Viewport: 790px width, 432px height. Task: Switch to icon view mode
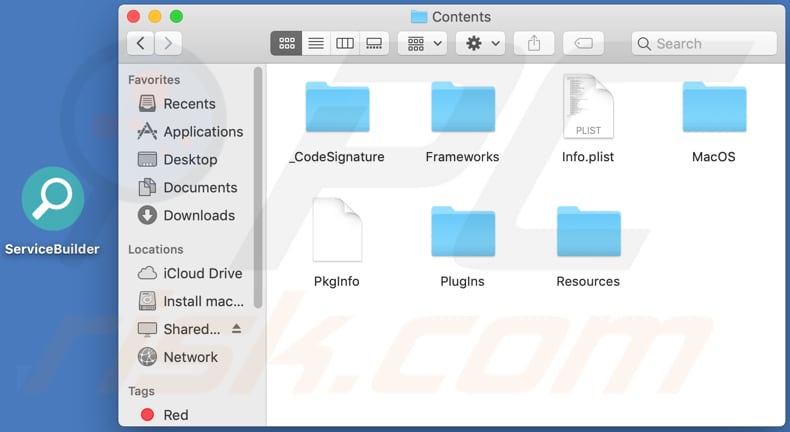287,43
